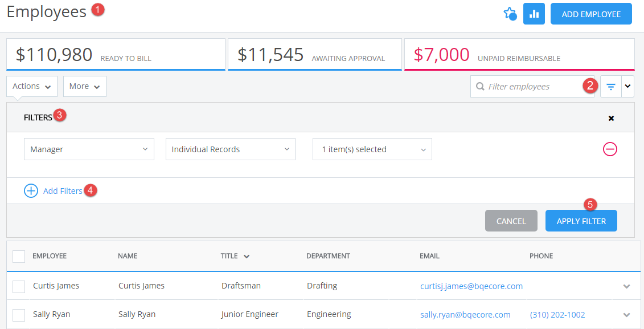
Task: Expand the arrow next to filter icon
Action: (x=627, y=86)
